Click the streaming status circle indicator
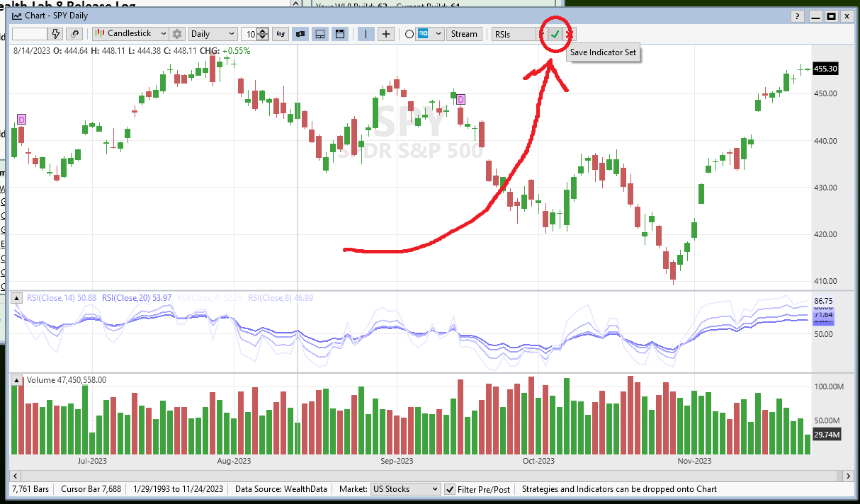 (x=409, y=33)
